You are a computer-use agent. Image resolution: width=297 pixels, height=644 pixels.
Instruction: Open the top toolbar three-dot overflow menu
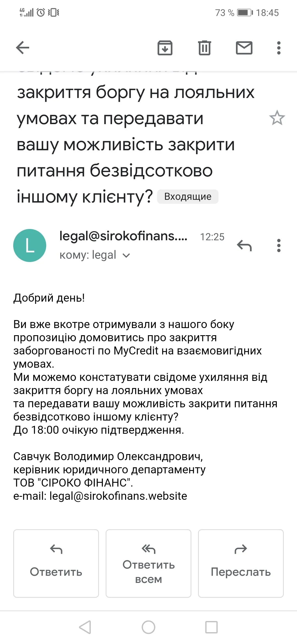[279, 48]
